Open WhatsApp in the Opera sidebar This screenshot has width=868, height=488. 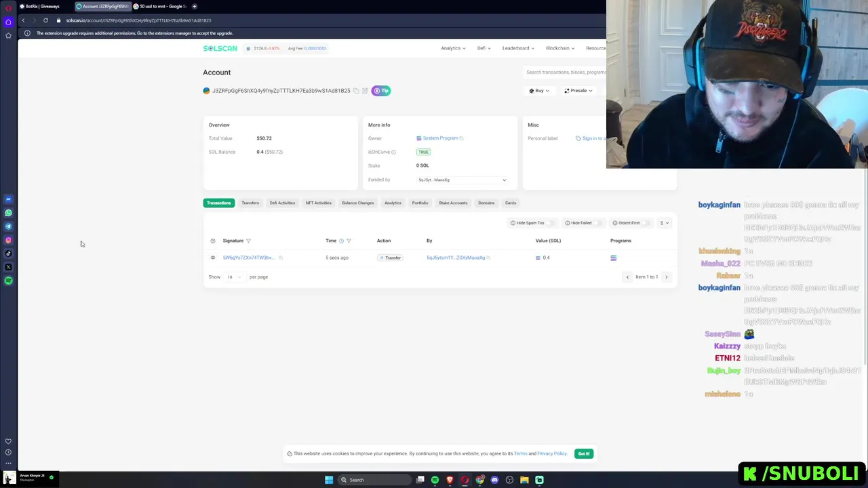click(8, 213)
